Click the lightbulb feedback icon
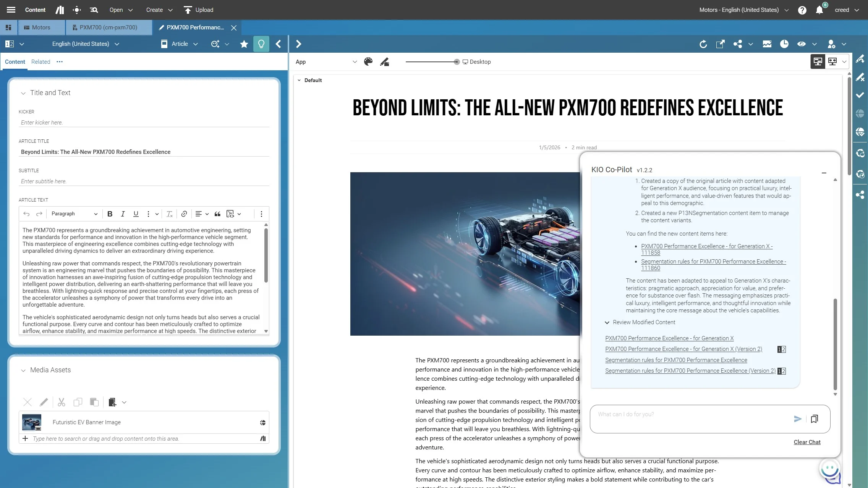The width and height of the screenshot is (868, 488). pos(261,44)
